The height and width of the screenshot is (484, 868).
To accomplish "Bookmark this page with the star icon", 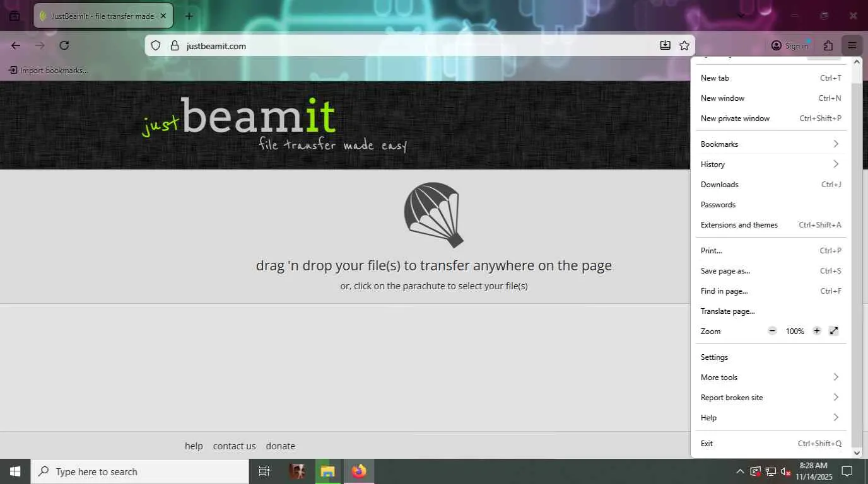I will [684, 45].
